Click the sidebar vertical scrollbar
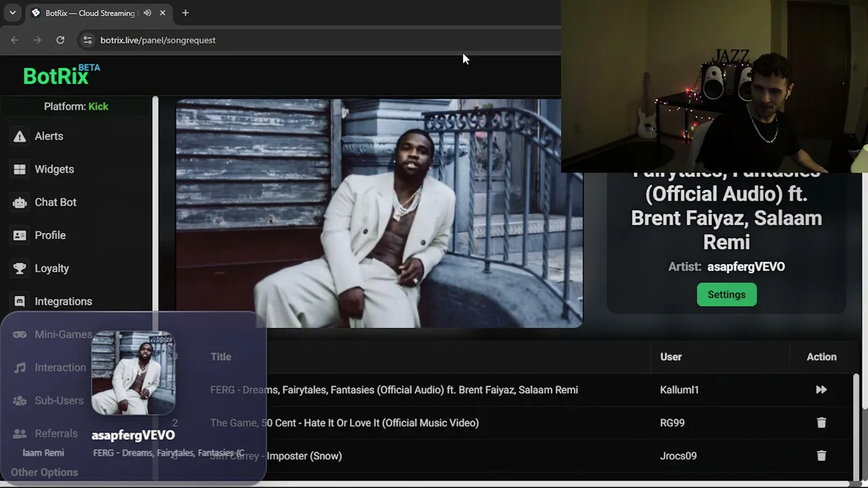The width and height of the screenshot is (868, 488). (155, 203)
